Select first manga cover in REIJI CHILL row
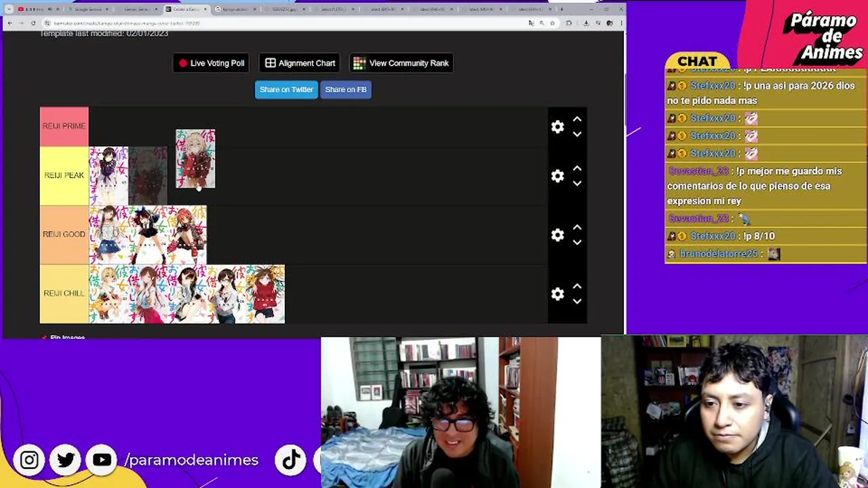This screenshot has width=868, height=488. (x=108, y=293)
